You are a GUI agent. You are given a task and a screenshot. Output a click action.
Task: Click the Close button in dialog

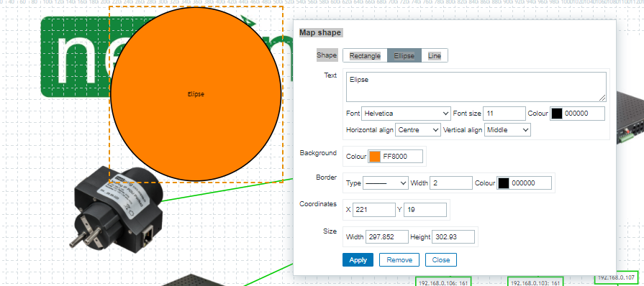440,259
